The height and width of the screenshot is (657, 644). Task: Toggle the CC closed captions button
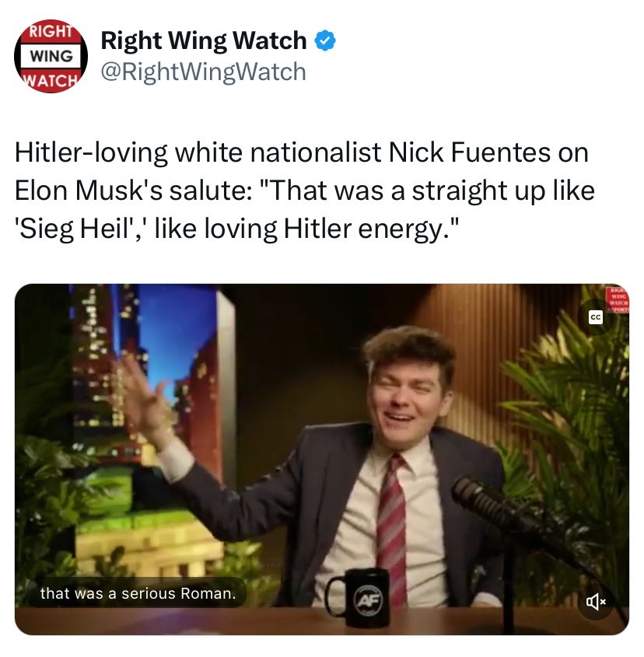pos(596,317)
